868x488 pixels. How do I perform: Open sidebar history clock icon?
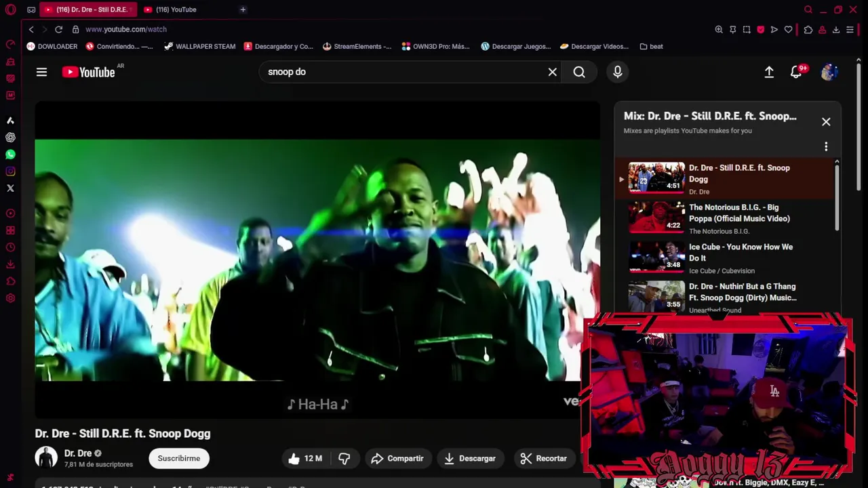click(10, 247)
